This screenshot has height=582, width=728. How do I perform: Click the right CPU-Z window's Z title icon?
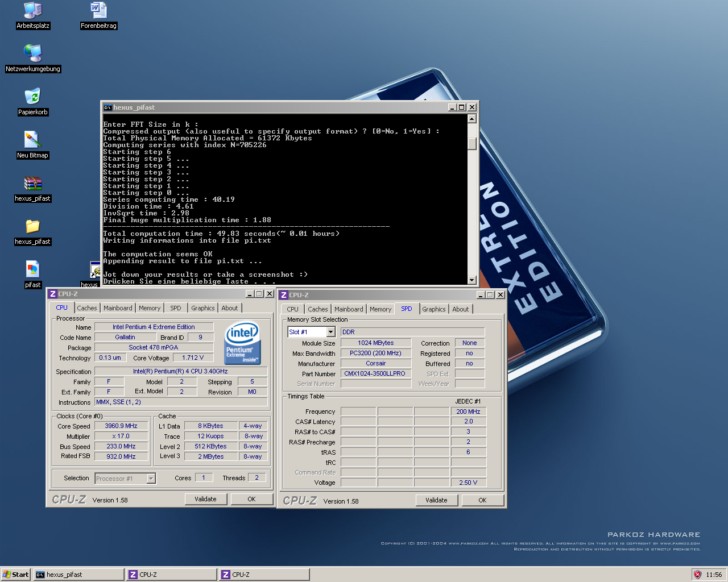coord(284,295)
